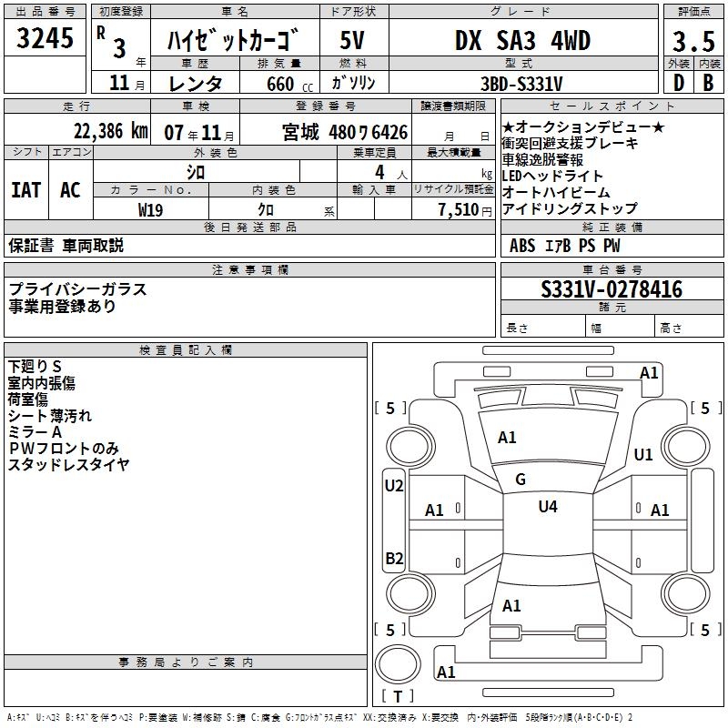
Task: Click the sales point 衝突回避支援ブレーキ
Action: pyautogui.click(x=571, y=144)
